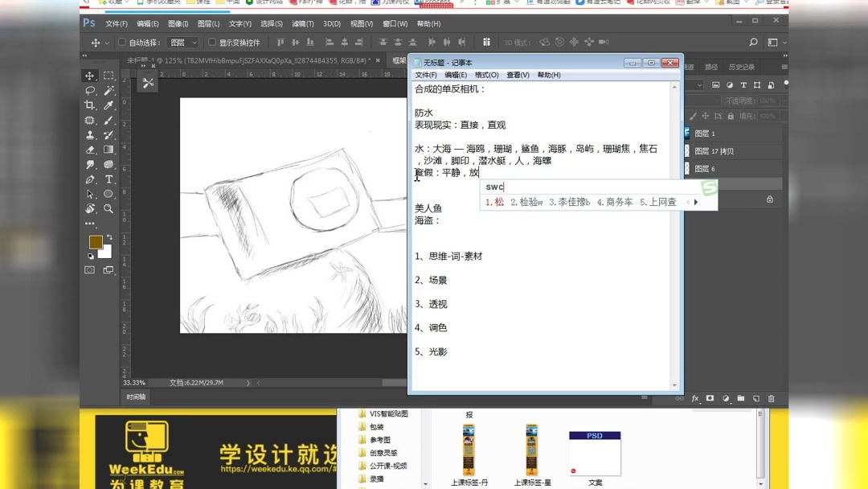Select the Lasso tool

90,92
